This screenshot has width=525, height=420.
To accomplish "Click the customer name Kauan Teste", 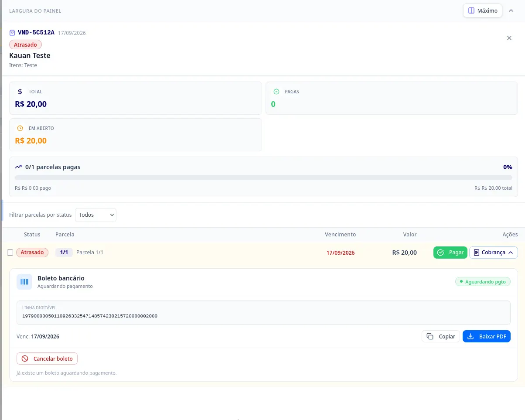I will point(30,55).
